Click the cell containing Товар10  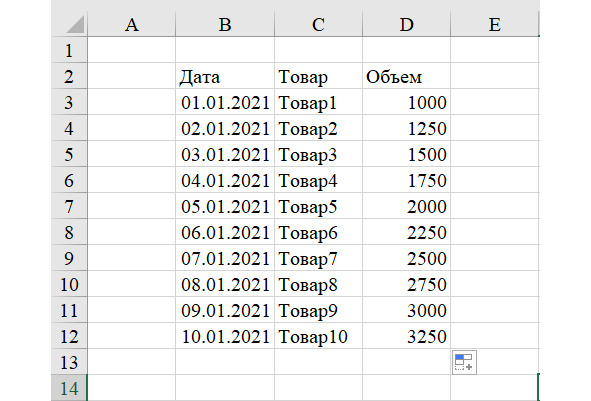[x=318, y=336]
